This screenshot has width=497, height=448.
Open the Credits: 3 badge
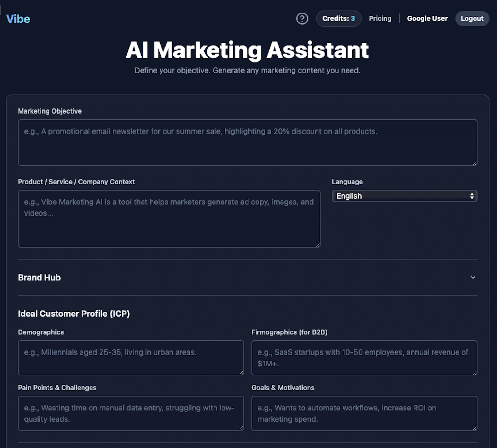point(339,19)
